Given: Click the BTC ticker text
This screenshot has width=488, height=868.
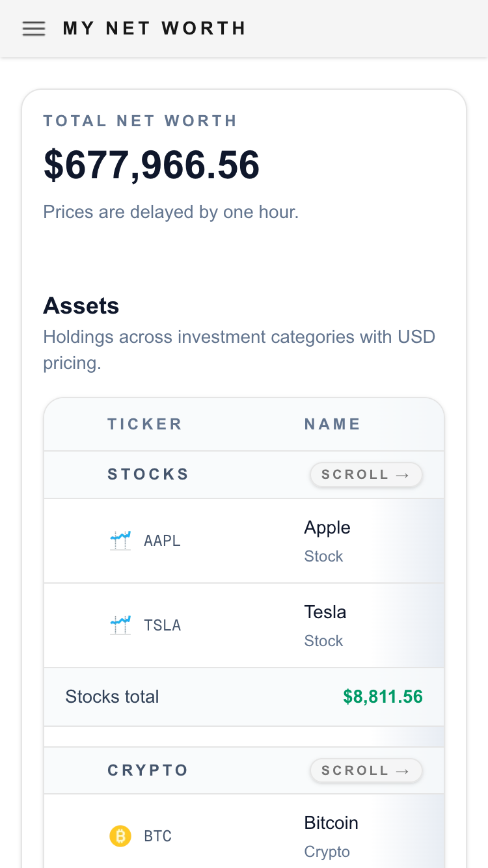Looking at the screenshot, I should 157,836.
